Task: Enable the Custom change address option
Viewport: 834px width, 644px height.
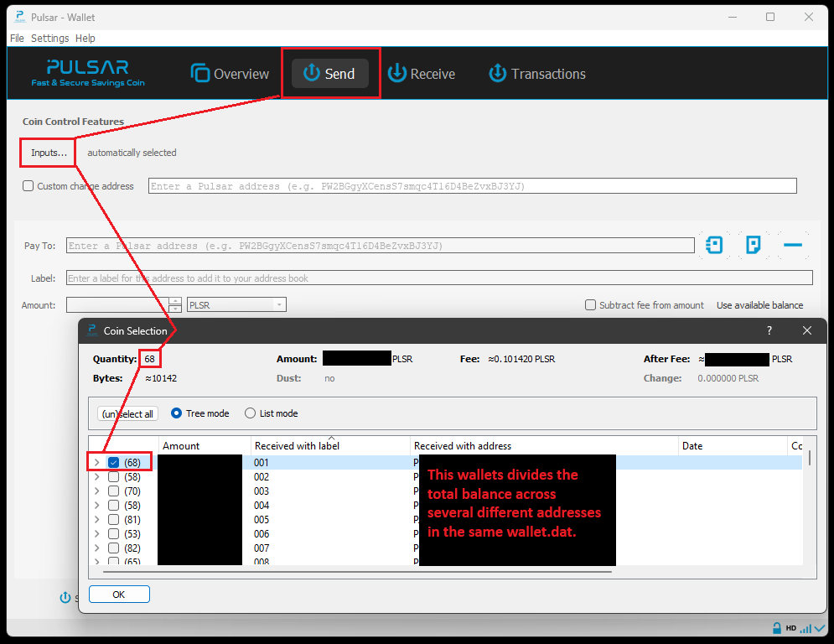Action: [28, 185]
